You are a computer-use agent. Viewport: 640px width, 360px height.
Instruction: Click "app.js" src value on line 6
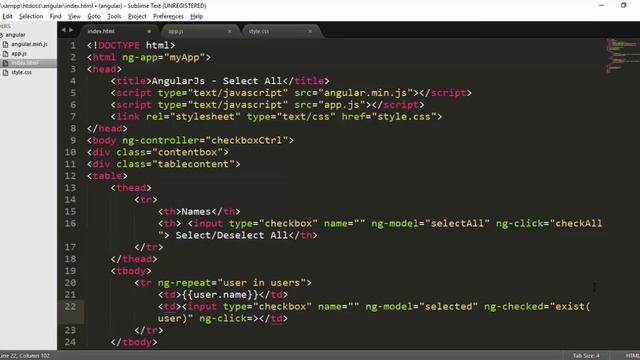[x=342, y=104]
